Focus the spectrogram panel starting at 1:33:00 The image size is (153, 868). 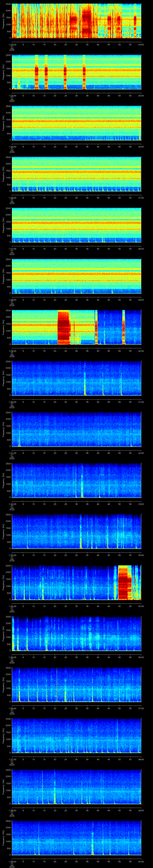pos(76,531)
